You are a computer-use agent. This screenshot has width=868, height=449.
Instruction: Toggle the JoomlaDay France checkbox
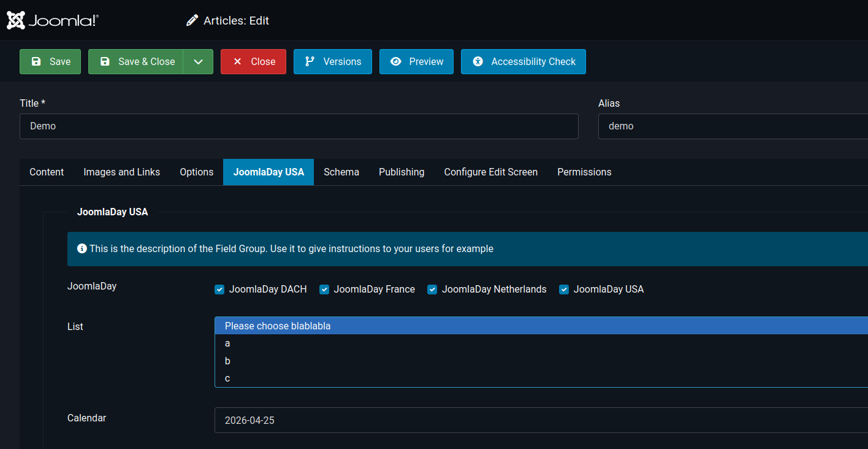pyautogui.click(x=324, y=290)
